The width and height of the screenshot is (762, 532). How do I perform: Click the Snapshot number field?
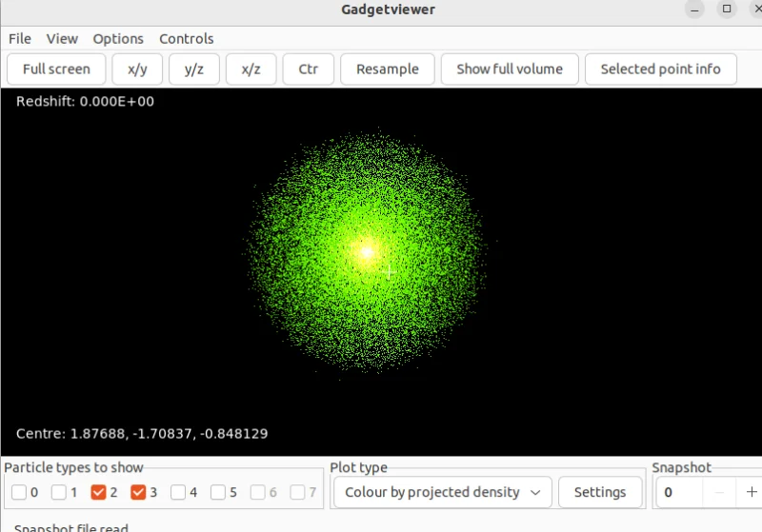[x=680, y=492]
